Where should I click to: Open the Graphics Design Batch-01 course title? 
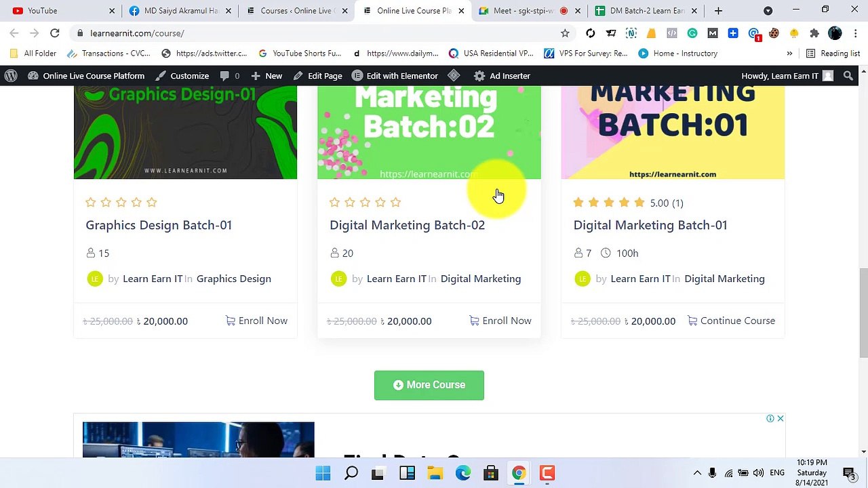(x=159, y=225)
